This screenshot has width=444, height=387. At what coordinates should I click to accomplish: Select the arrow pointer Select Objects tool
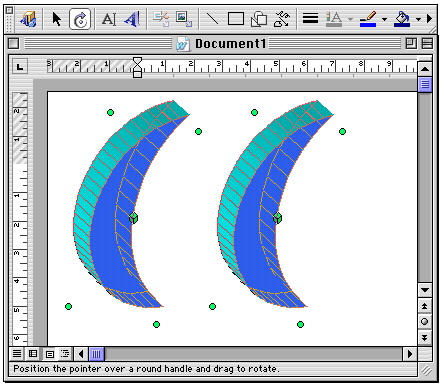tap(57, 19)
